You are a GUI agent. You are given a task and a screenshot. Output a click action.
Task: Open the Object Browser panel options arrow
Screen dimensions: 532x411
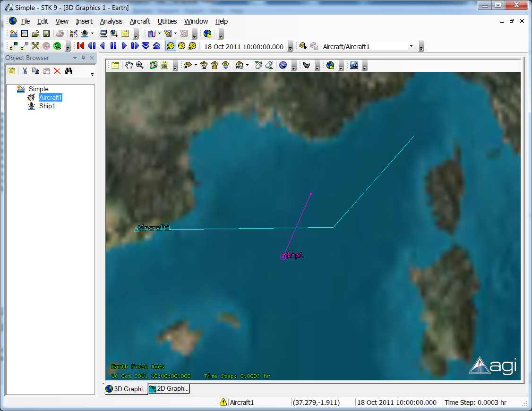75,58
